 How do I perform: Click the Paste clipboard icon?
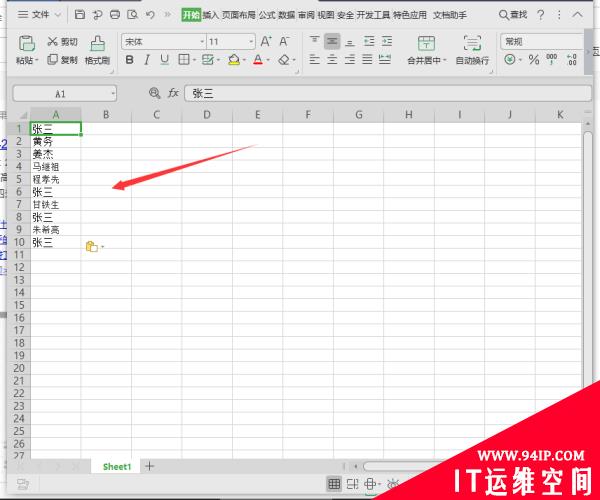tap(27, 44)
